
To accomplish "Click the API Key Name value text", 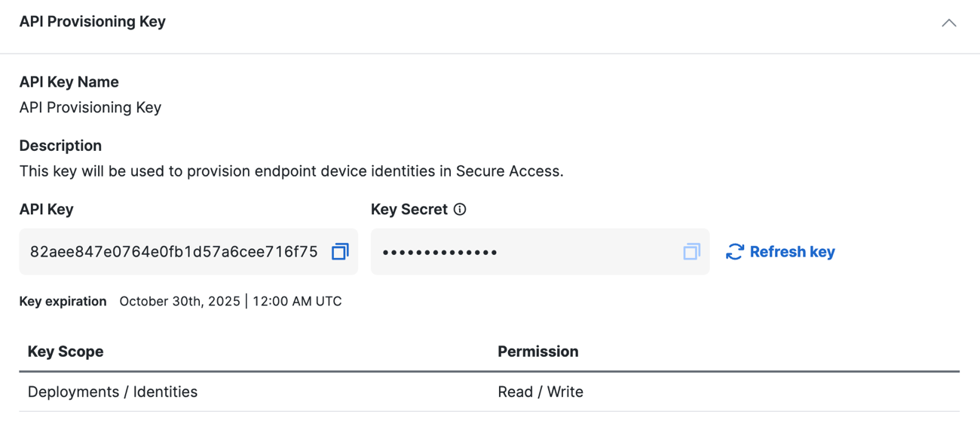I will point(90,107).
